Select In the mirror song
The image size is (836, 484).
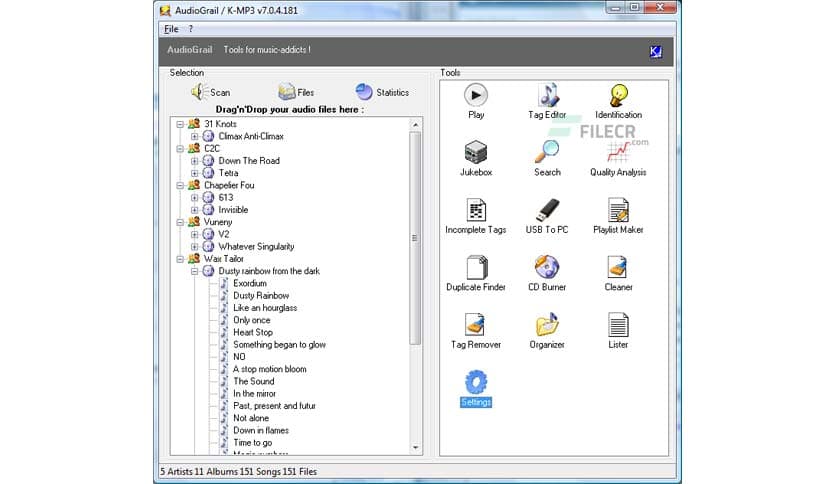(x=254, y=394)
